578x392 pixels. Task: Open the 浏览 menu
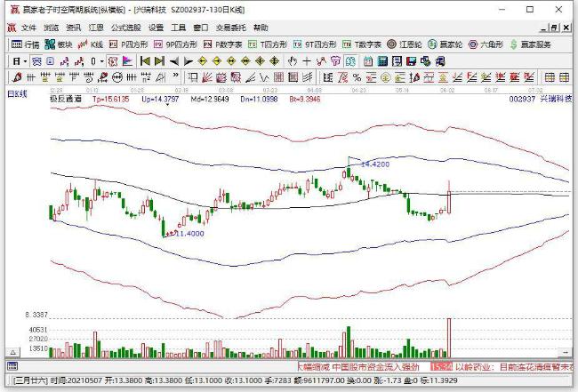[x=52, y=28]
